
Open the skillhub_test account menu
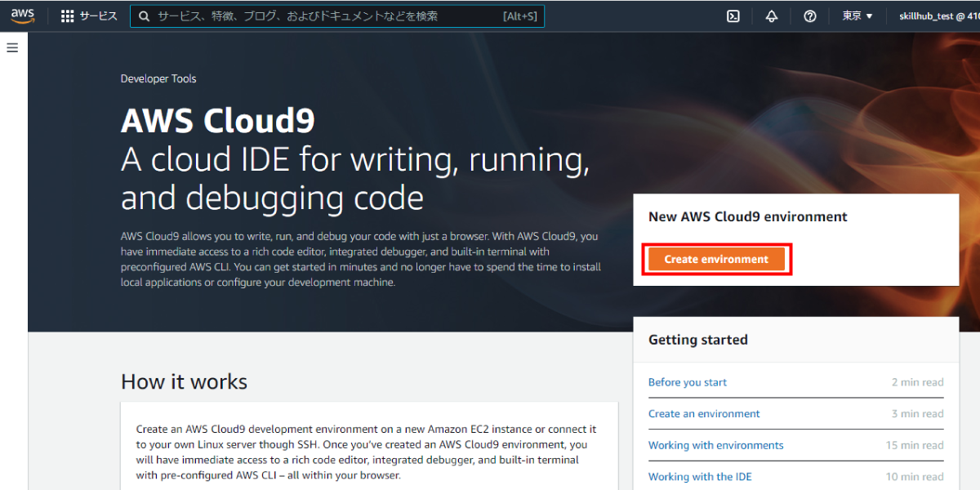(x=939, y=16)
